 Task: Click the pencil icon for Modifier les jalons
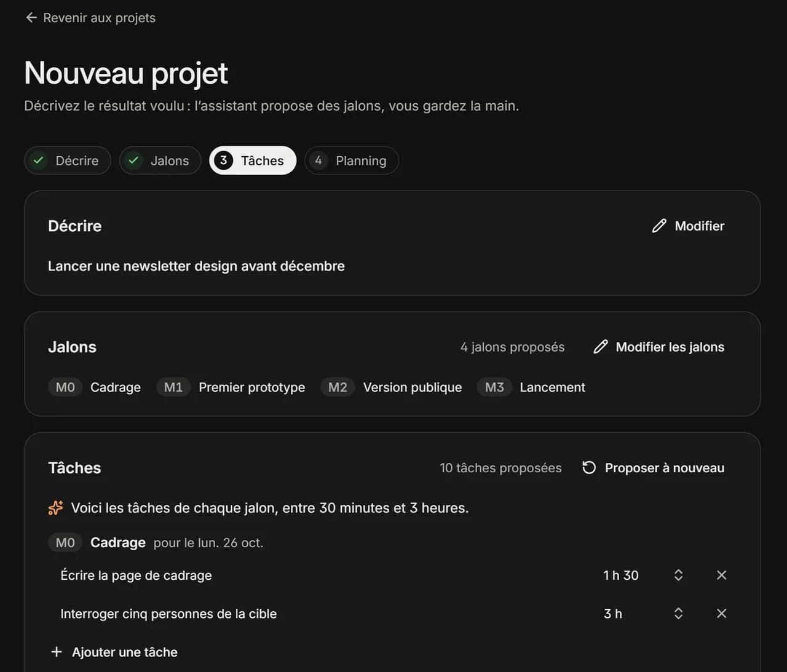pyautogui.click(x=601, y=347)
